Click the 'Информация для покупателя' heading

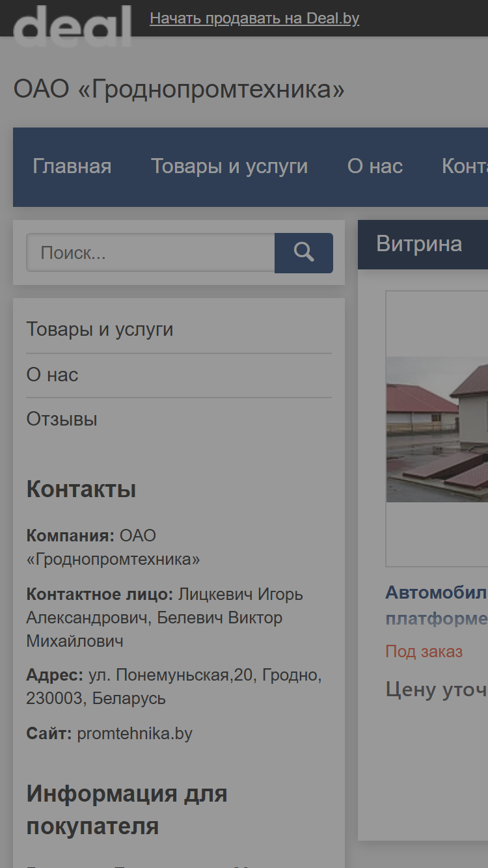coord(127,810)
